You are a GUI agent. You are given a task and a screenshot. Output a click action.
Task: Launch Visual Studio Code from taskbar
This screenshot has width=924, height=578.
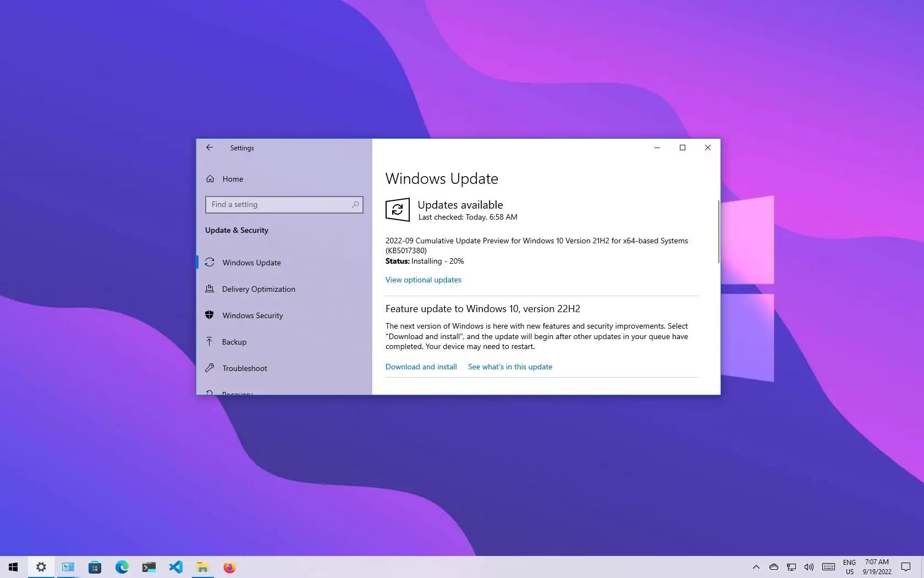point(175,567)
